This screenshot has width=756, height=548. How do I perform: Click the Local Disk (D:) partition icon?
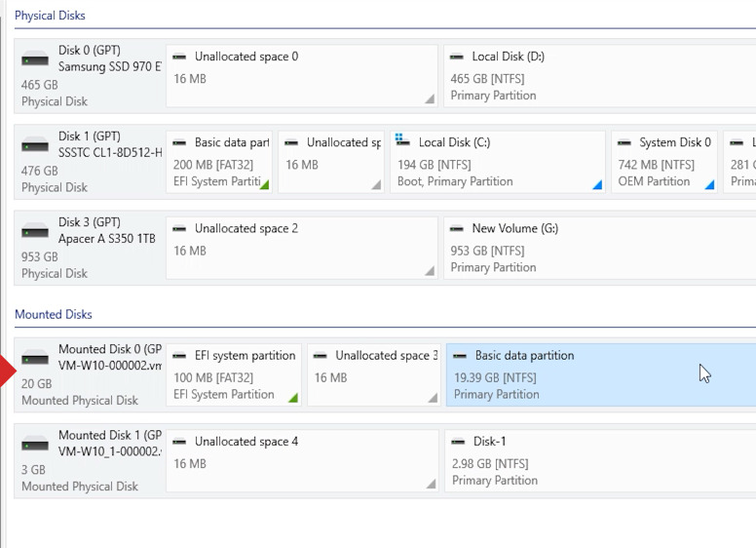click(457, 57)
